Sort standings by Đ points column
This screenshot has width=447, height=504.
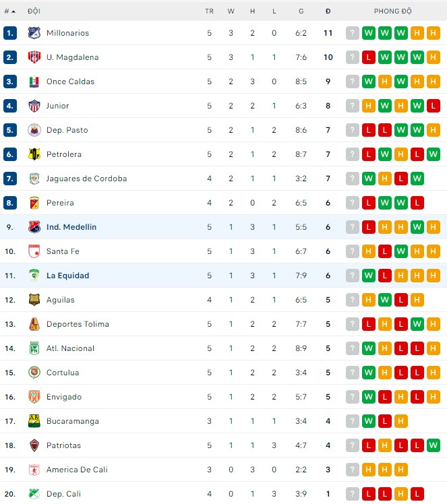[328, 11]
